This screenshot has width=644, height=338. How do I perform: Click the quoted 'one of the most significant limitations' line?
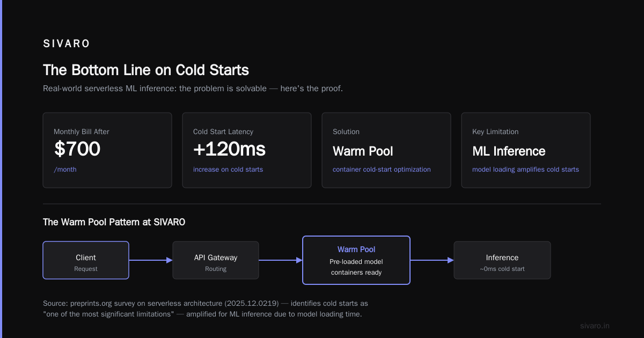coord(202,314)
